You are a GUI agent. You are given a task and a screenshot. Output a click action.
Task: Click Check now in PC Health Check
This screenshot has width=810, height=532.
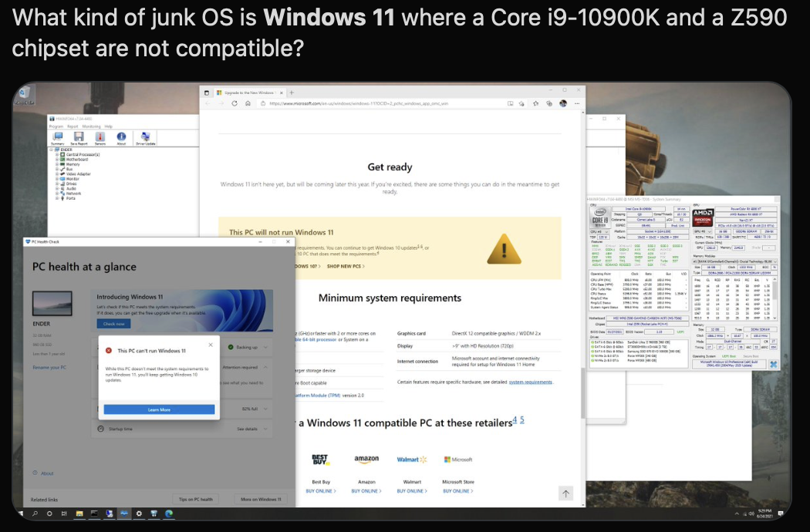(113, 324)
